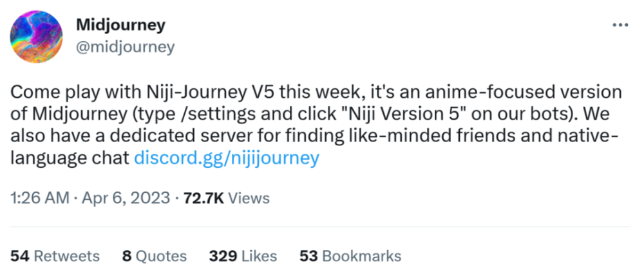Open the 8 Quotes list
This screenshot has height=274, width=644.
155,256
